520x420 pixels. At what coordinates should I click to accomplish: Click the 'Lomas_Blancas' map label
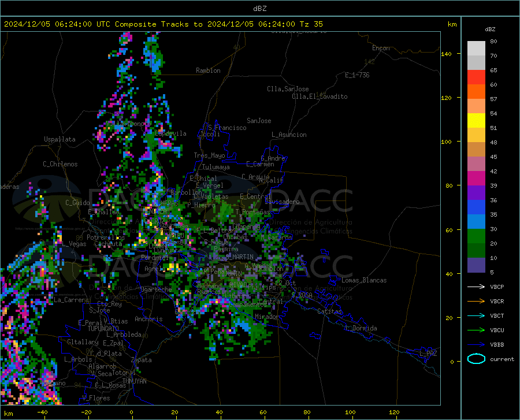click(364, 280)
